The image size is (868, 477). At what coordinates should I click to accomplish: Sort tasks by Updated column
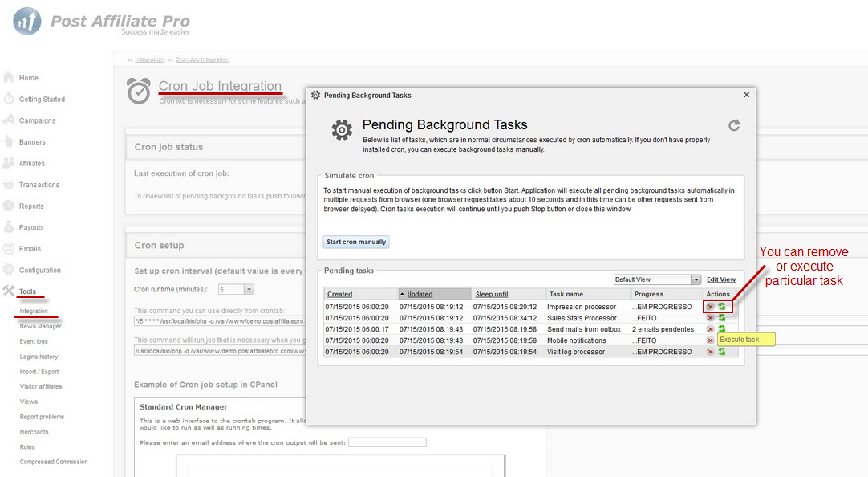[x=420, y=294]
